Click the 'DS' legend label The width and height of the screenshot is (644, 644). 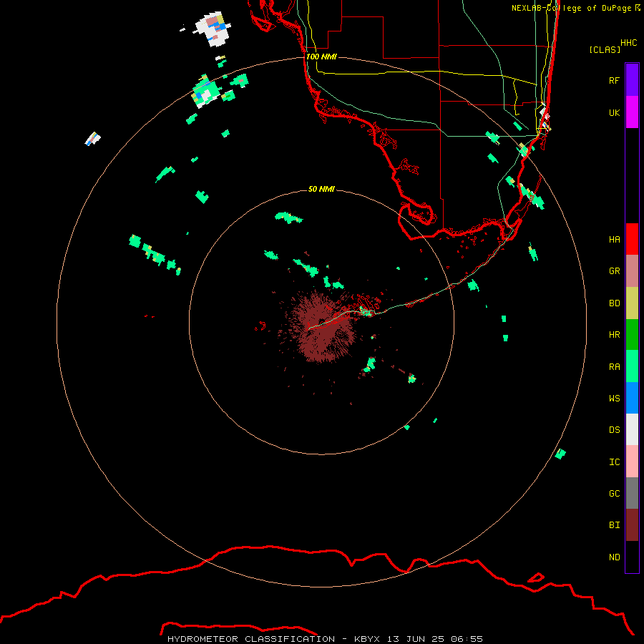(x=614, y=429)
